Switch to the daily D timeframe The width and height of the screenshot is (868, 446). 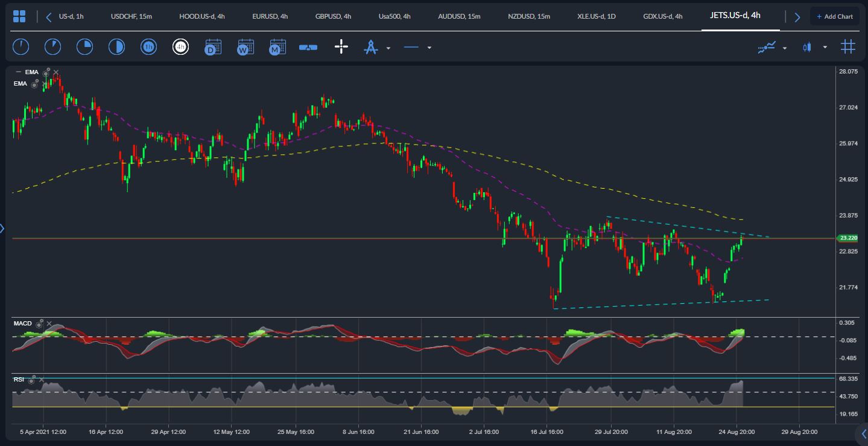coord(213,47)
